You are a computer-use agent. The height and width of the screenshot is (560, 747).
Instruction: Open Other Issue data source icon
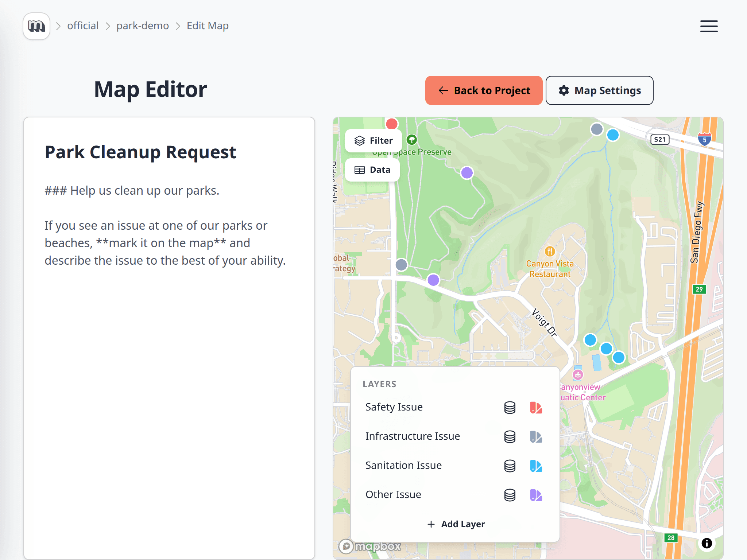coord(510,495)
